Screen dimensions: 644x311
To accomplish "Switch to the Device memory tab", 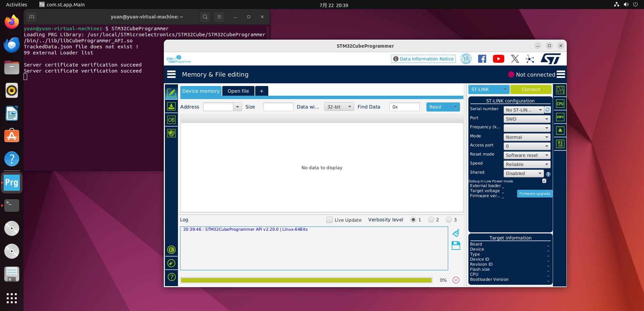I will point(201,91).
